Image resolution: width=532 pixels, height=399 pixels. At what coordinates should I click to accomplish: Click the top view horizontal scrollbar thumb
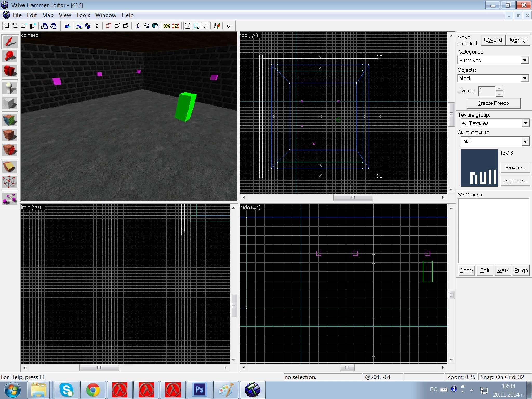point(353,197)
